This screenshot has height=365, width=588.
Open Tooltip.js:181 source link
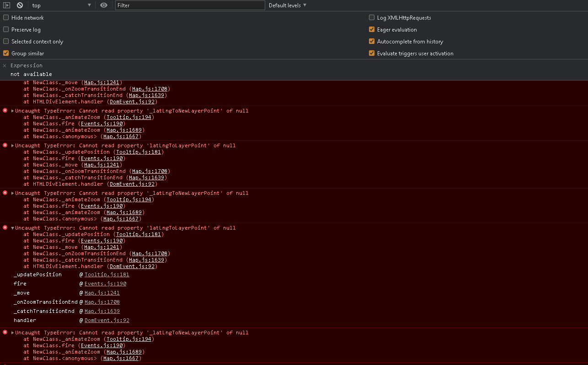tap(139, 234)
